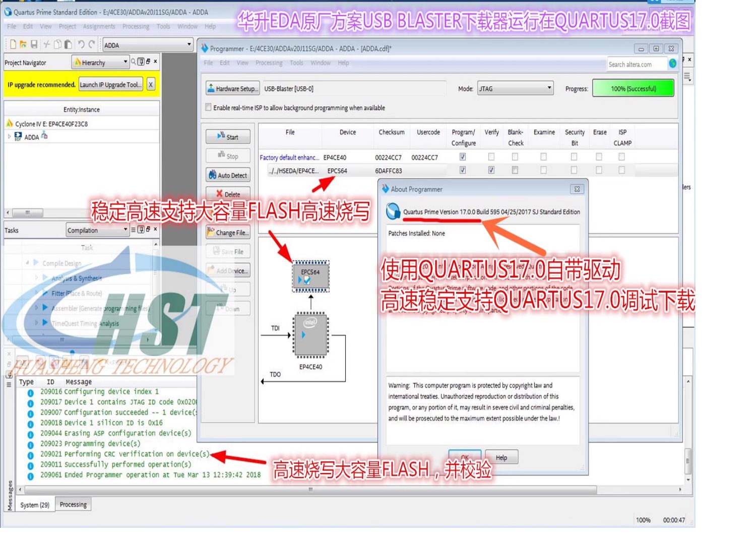Expand the TimeQuest Timing Analysis task row
Viewport: 756px width, 544px height.
click(36, 322)
